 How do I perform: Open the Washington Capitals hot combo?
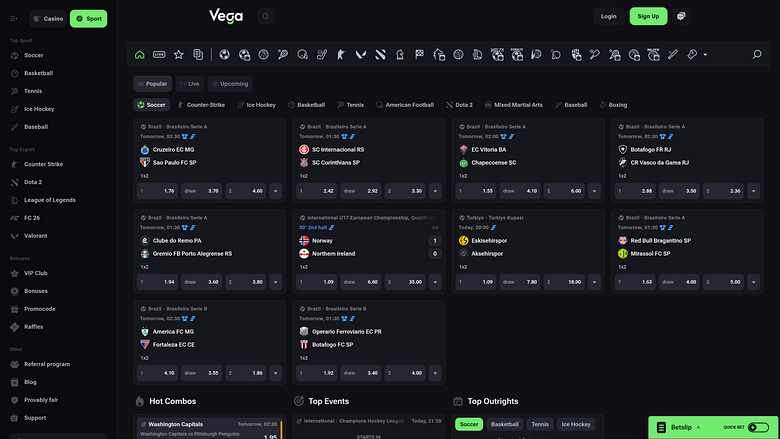[209, 428]
